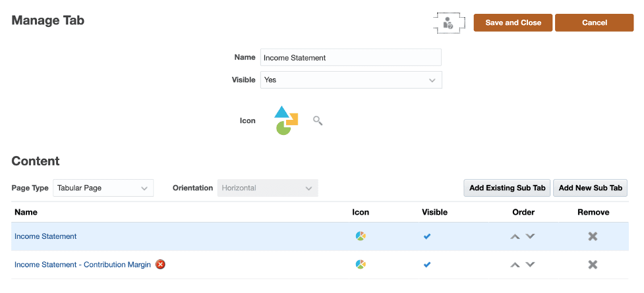Toggle visible checkmark for Contribution Margin row

point(427,264)
